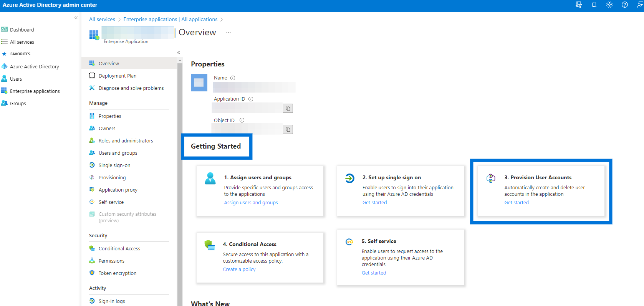644x306 pixels.
Task: Copy the Object ID to clipboard
Action: (288, 129)
